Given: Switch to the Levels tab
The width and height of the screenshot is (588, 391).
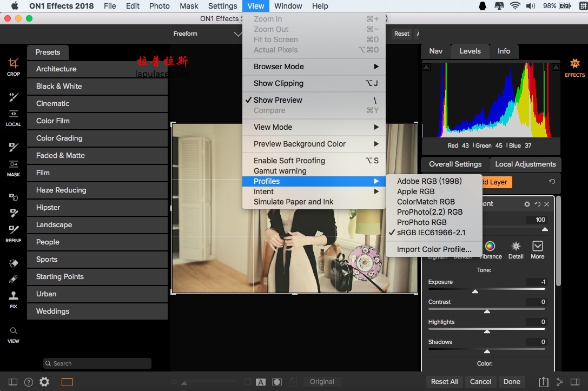Looking at the screenshot, I should tap(470, 51).
